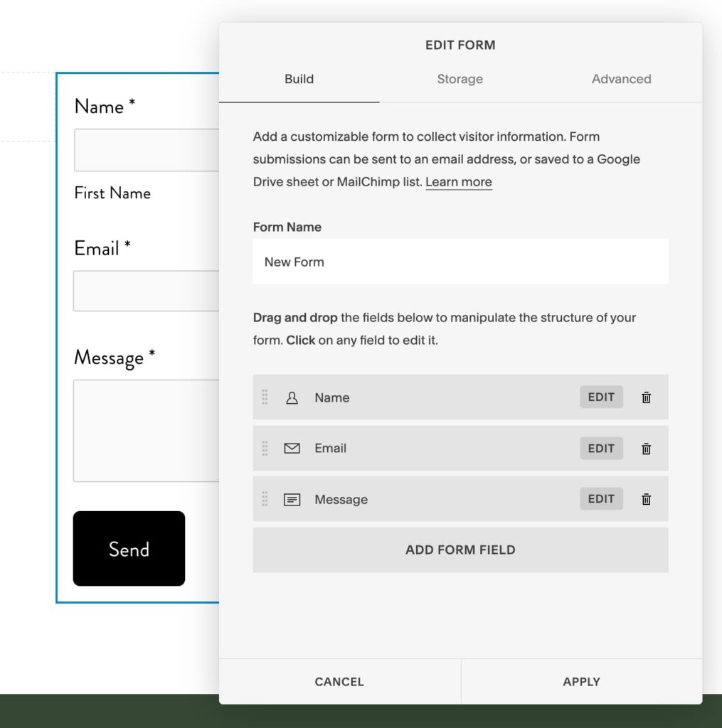
Task: Grab the drag handle of Name field
Action: (265, 397)
